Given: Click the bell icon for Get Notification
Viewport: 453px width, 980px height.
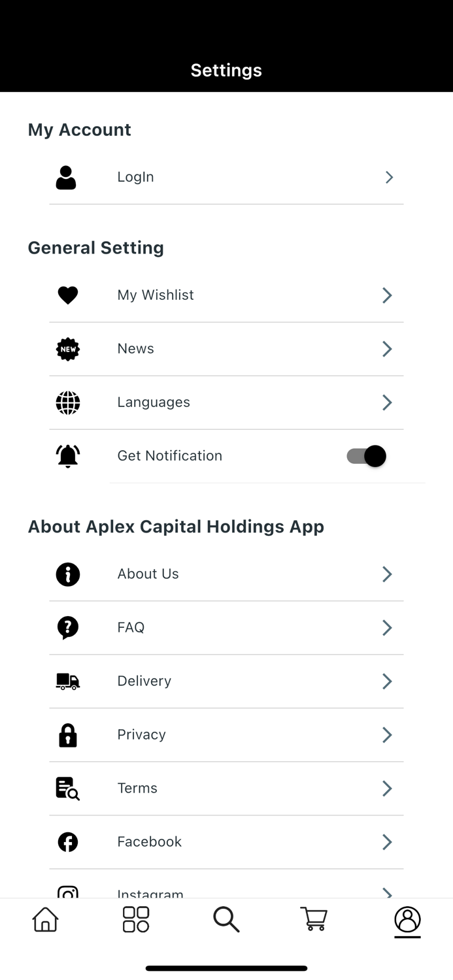Looking at the screenshot, I should [67, 455].
